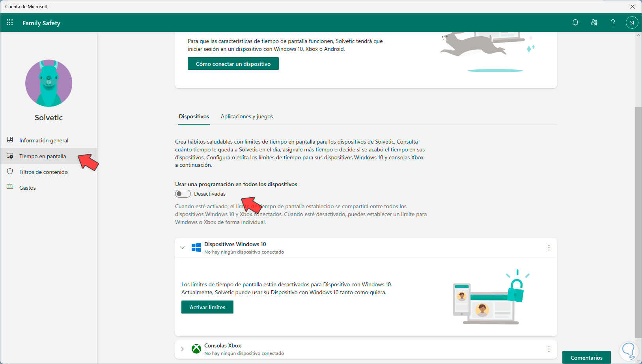Open Filtros de contenido in the sidebar
Viewport: 642px width, 364px height.
pos(49,172)
